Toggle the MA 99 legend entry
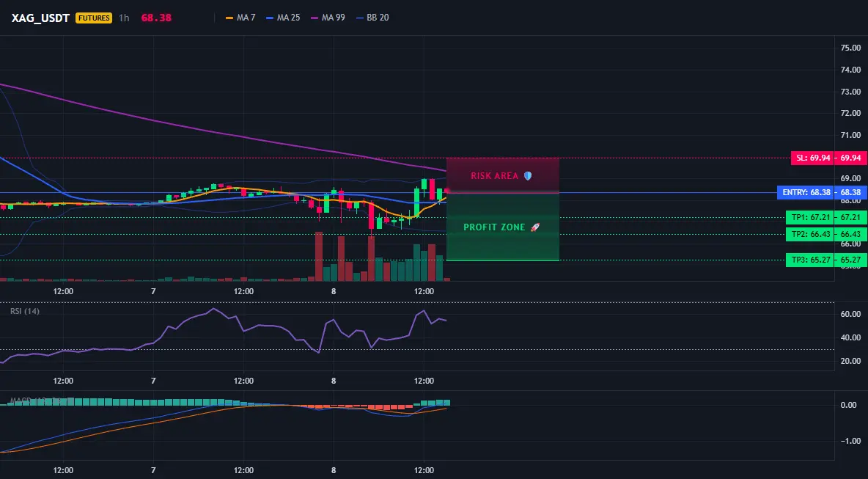Screen dimensions: 868x479 [328, 18]
